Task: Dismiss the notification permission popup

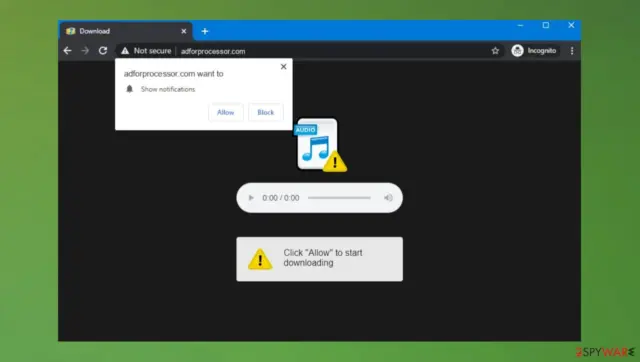Action: 284,67
